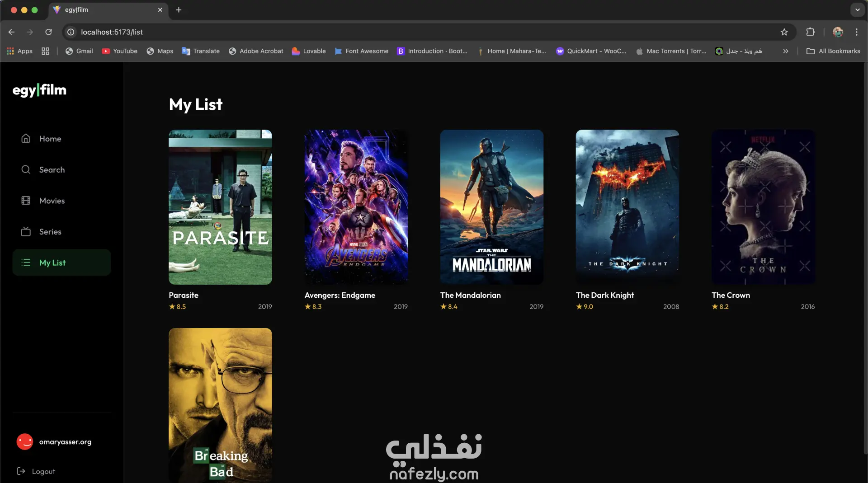Click the logout arrow icon
Viewport: 868px width, 483px height.
tap(21, 471)
